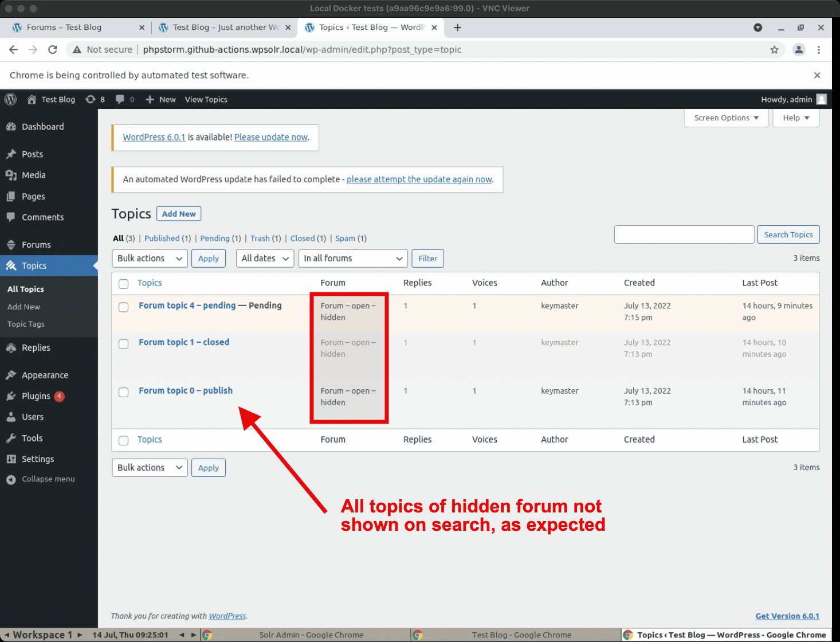Screen dimensions: 840x642
Task: Reload the page with the refresh icon
Action: pos(53,49)
